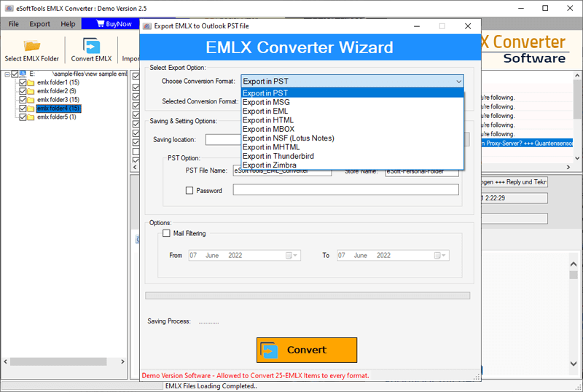Image resolution: width=583 pixels, height=392 pixels.
Task: Click Demo Version Software notice text
Action: [x=256, y=376]
